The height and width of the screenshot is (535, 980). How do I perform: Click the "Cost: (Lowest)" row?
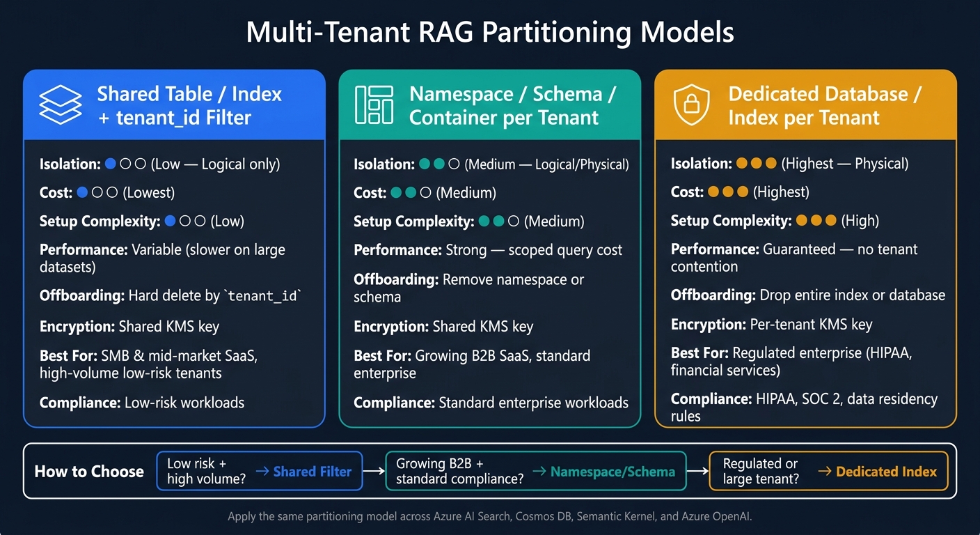coord(107,192)
